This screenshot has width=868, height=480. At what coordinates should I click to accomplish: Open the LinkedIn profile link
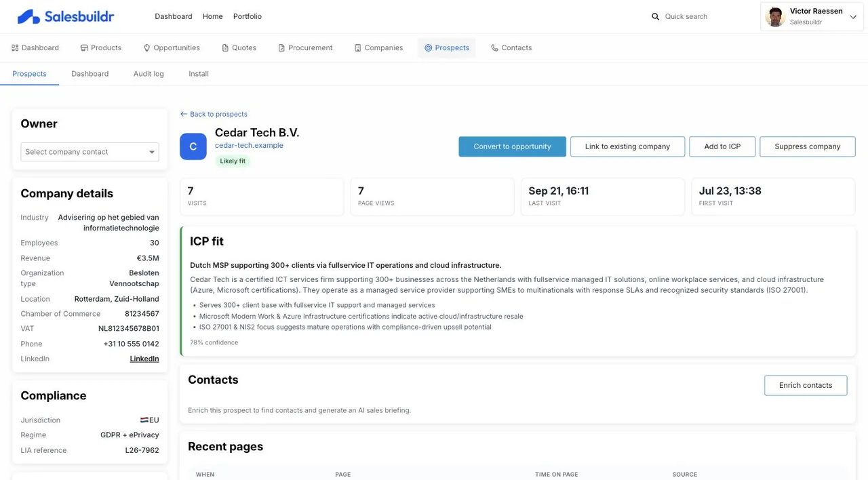pos(144,359)
